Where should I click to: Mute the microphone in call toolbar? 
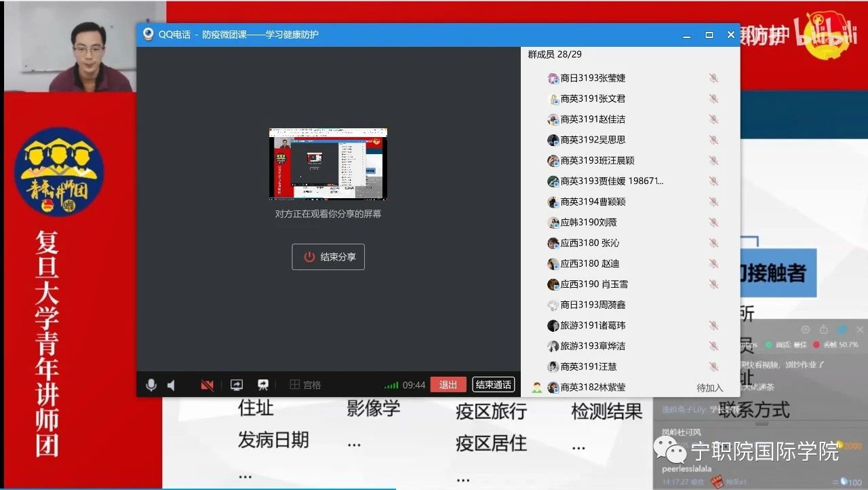[x=151, y=385]
